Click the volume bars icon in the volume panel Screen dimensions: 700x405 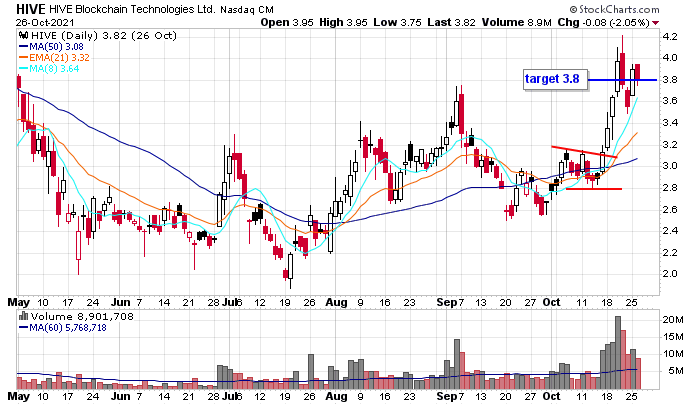click(24, 316)
